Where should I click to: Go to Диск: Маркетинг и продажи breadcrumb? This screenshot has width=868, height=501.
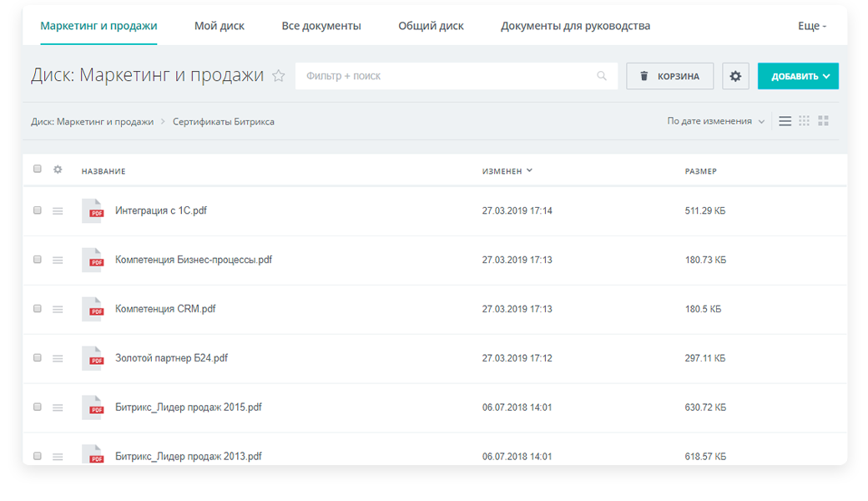93,122
